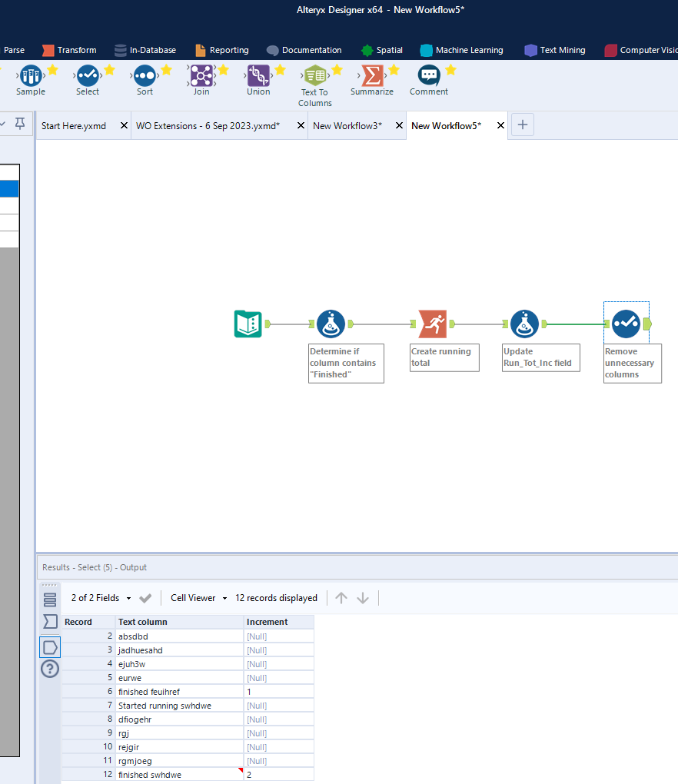This screenshot has height=784, width=678.
Task: Add a new workflow tab
Action: pyautogui.click(x=523, y=125)
